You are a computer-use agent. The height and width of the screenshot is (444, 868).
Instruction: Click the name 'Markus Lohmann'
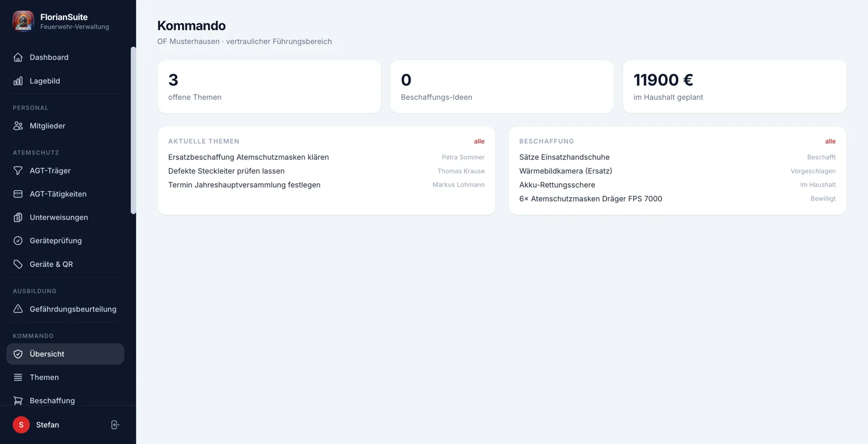(458, 185)
